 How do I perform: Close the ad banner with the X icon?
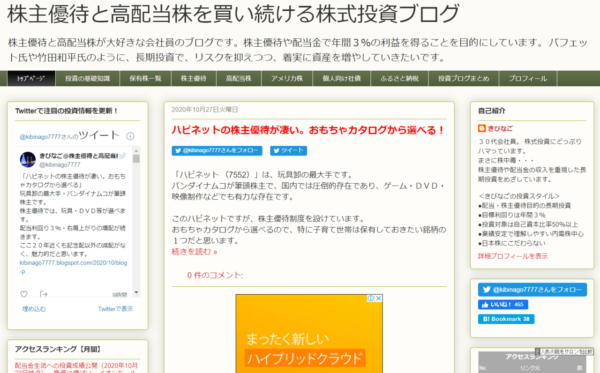(378, 298)
